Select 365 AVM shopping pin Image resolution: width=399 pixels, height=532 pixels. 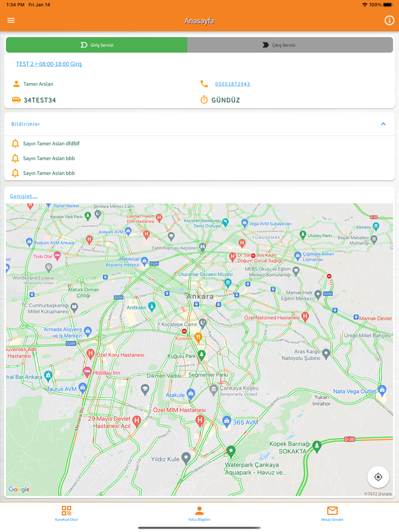coord(227,421)
